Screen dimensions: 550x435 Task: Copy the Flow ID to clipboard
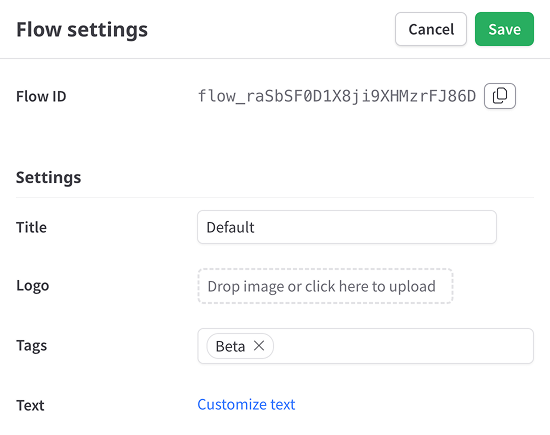click(x=499, y=96)
